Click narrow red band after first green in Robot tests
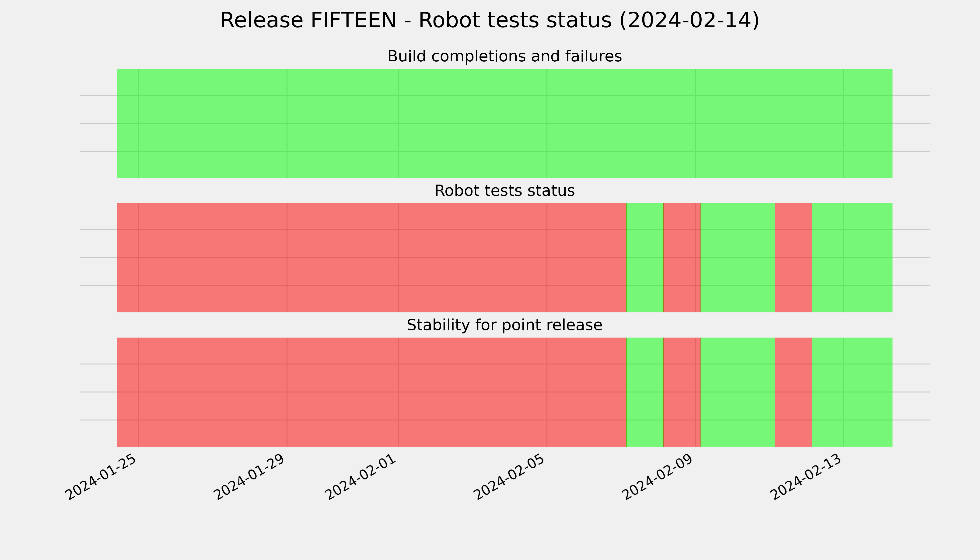 tap(682, 258)
